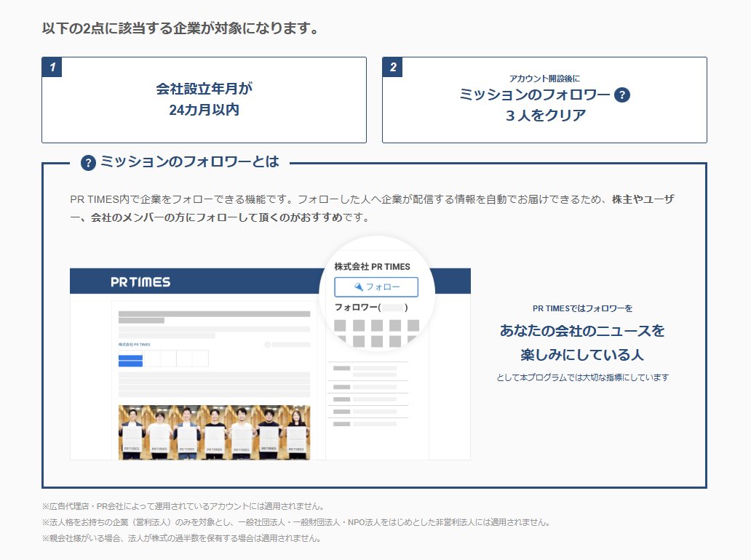Click the note about 親会社様がいる場合

coord(181,538)
